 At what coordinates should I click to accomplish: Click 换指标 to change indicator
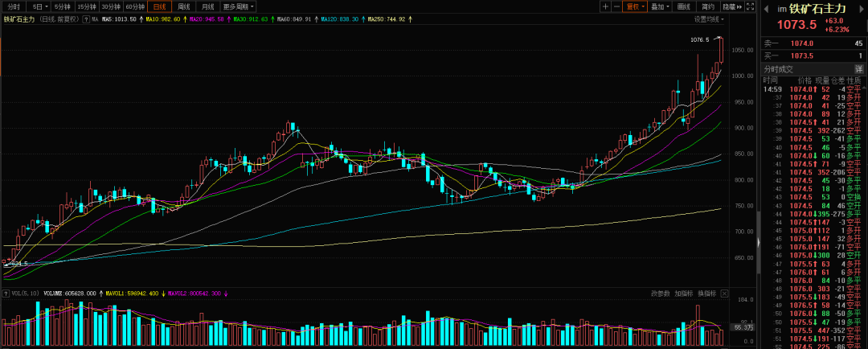[x=707, y=293]
